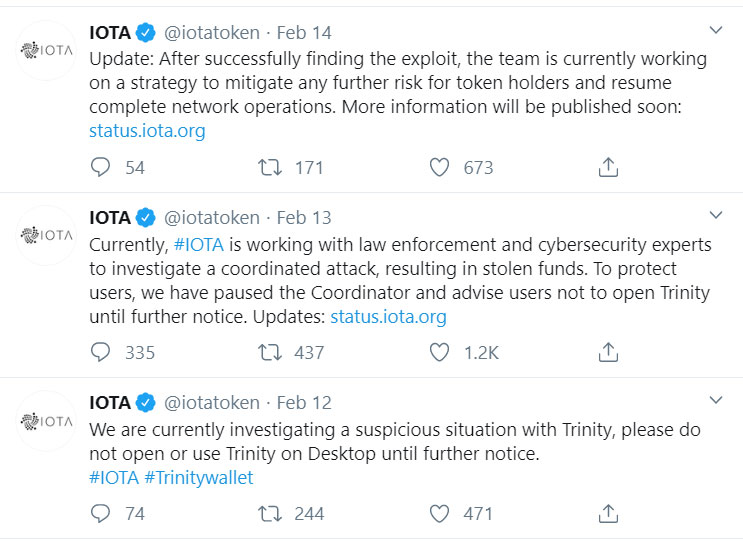Expand the options chevron on Feb 13 tweet
This screenshot has width=743, height=541.
click(716, 215)
